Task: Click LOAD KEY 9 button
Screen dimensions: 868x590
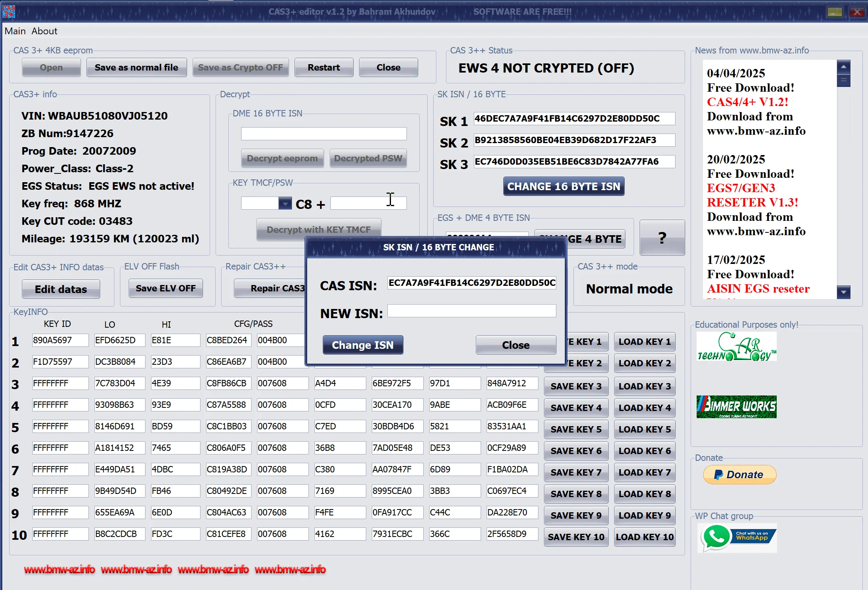Action: [x=644, y=515]
